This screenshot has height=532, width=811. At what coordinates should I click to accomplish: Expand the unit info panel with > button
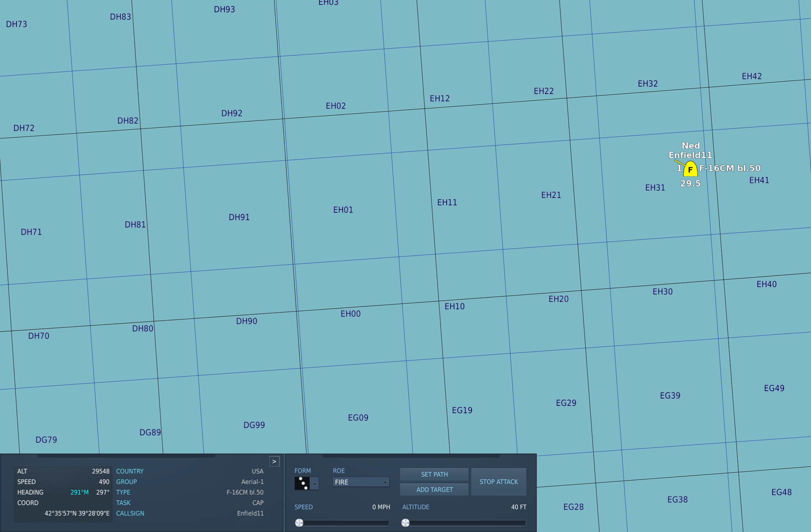274,462
